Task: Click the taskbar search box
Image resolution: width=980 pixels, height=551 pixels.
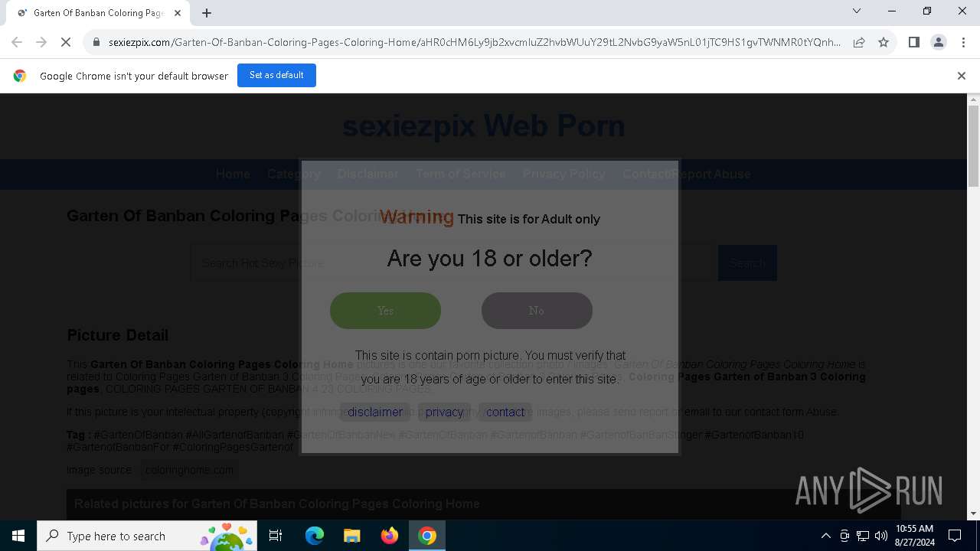Action: click(x=147, y=536)
